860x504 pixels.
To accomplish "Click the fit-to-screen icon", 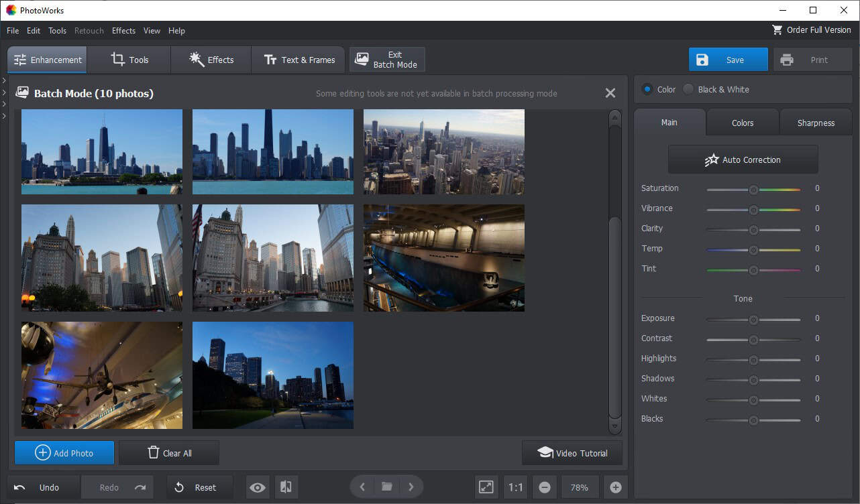I will coord(486,487).
